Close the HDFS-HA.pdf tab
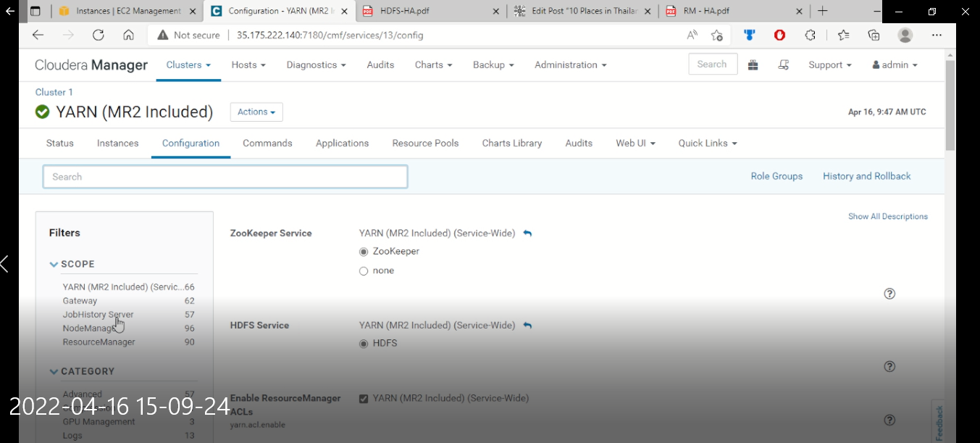 pyautogui.click(x=496, y=11)
